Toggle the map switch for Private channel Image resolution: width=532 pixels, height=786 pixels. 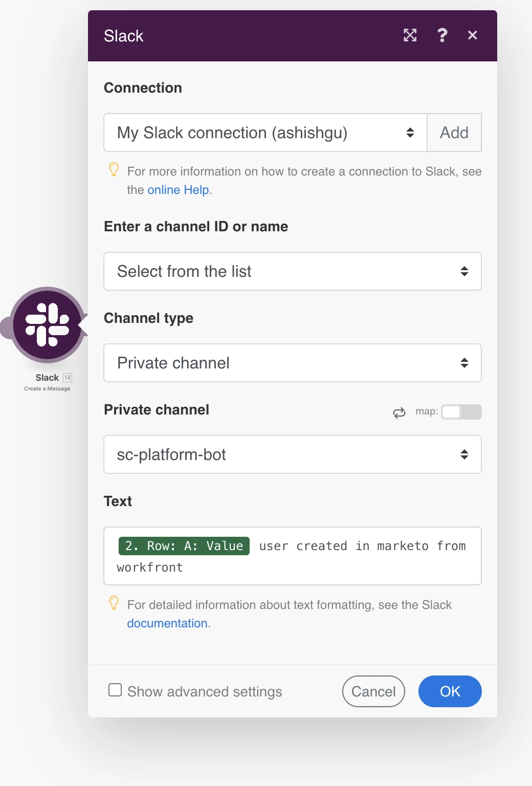coord(461,412)
